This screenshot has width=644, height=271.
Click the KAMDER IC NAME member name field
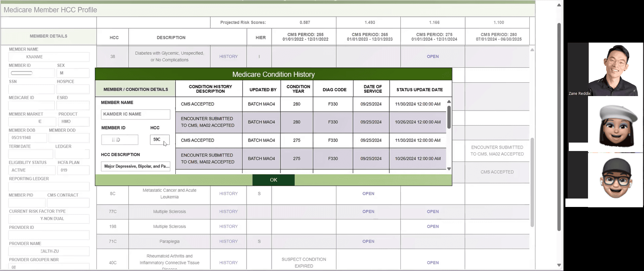(136, 114)
